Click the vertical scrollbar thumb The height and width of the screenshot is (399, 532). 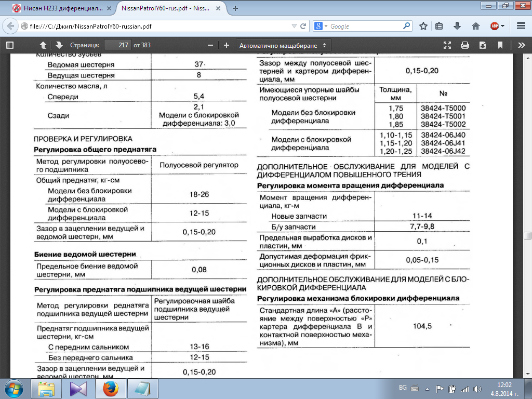pos(527,236)
